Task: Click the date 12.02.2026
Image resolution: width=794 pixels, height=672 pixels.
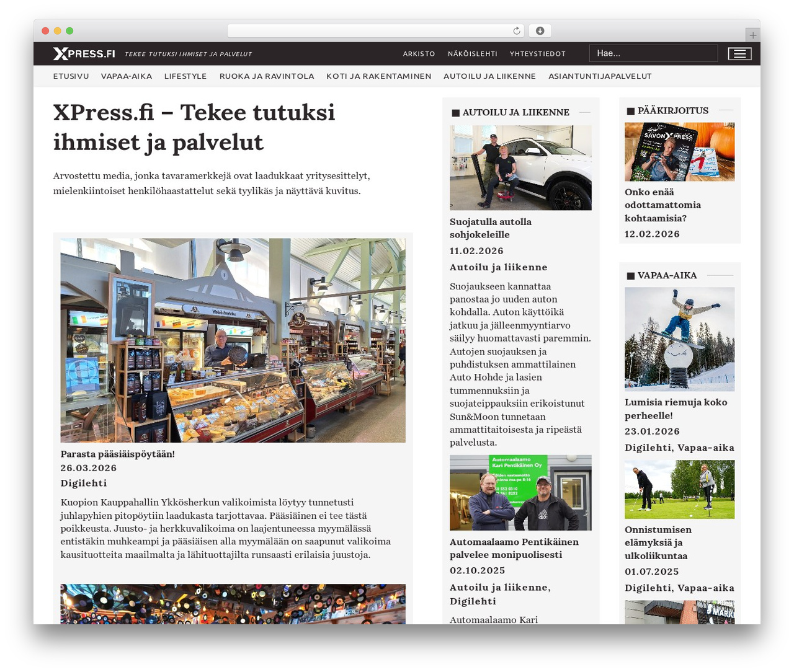Action: [x=653, y=234]
